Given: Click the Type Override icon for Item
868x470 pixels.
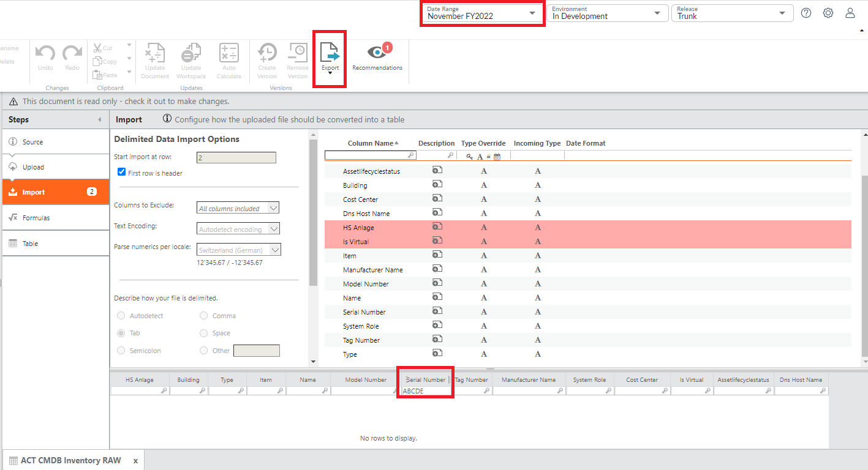Looking at the screenshot, I should pos(484,256).
